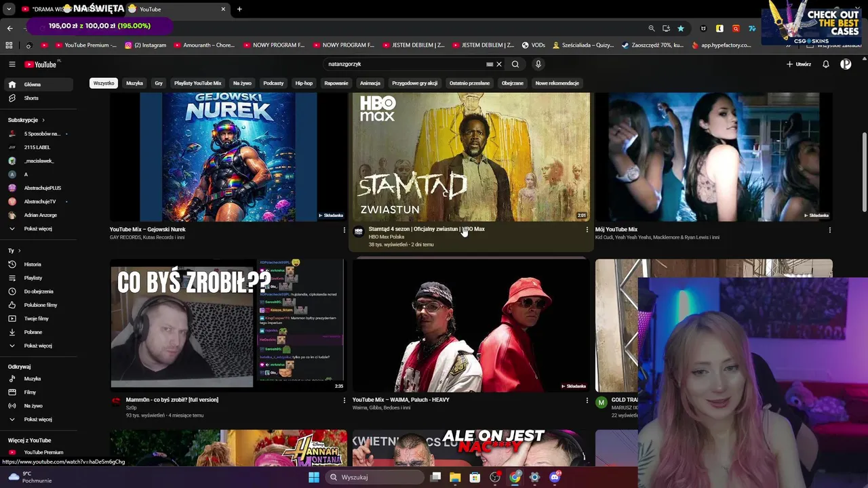Open the account avatar menu

point(846,64)
